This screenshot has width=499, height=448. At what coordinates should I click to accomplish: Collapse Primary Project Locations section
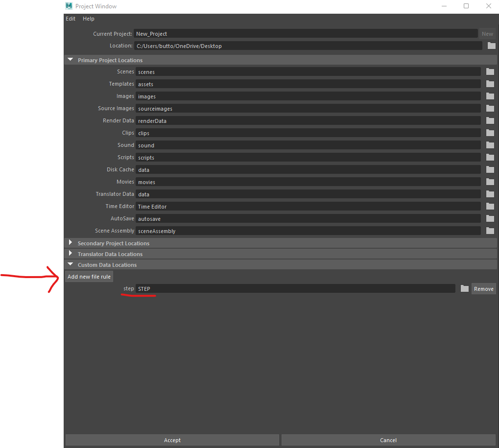(71, 60)
